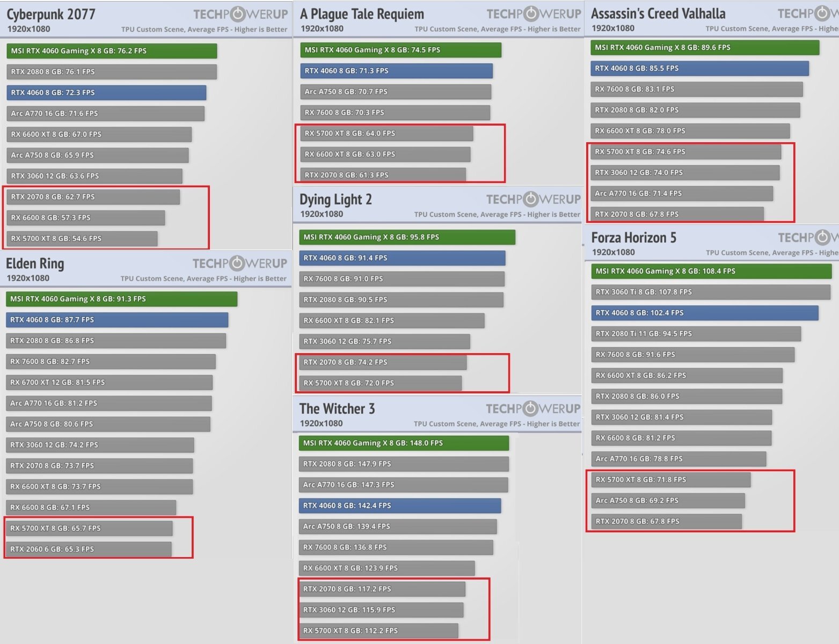
Task: Select green MSI RTX 4060 89.6 FPS bar
Action: click(705, 48)
